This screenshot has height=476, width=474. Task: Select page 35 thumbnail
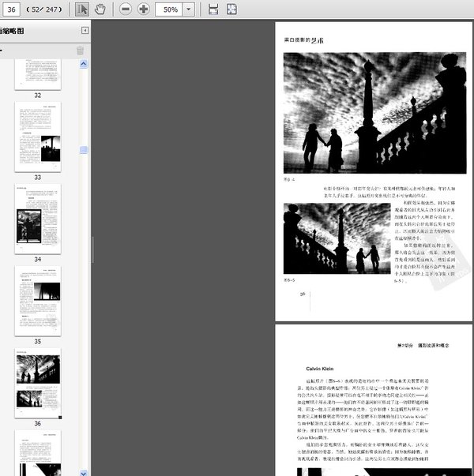pos(38,301)
